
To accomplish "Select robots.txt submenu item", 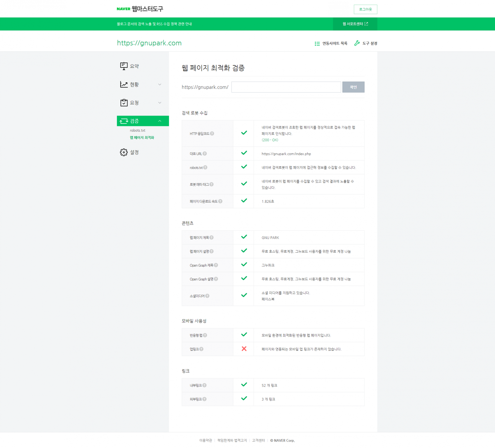I will (x=137, y=131).
